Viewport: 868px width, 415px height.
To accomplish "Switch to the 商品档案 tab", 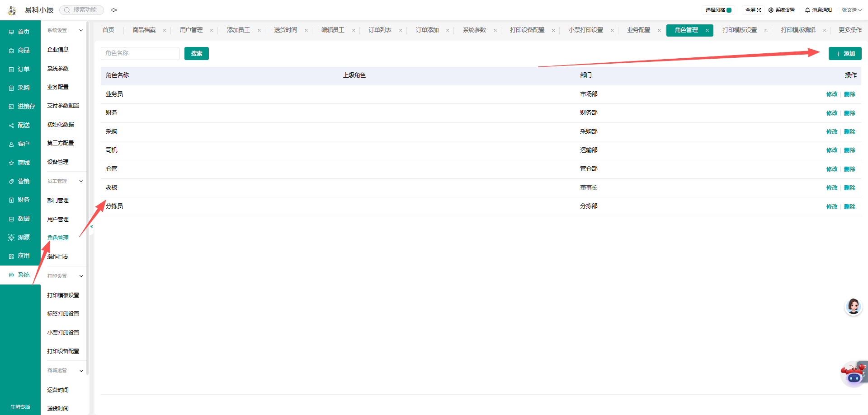I will [x=144, y=30].
